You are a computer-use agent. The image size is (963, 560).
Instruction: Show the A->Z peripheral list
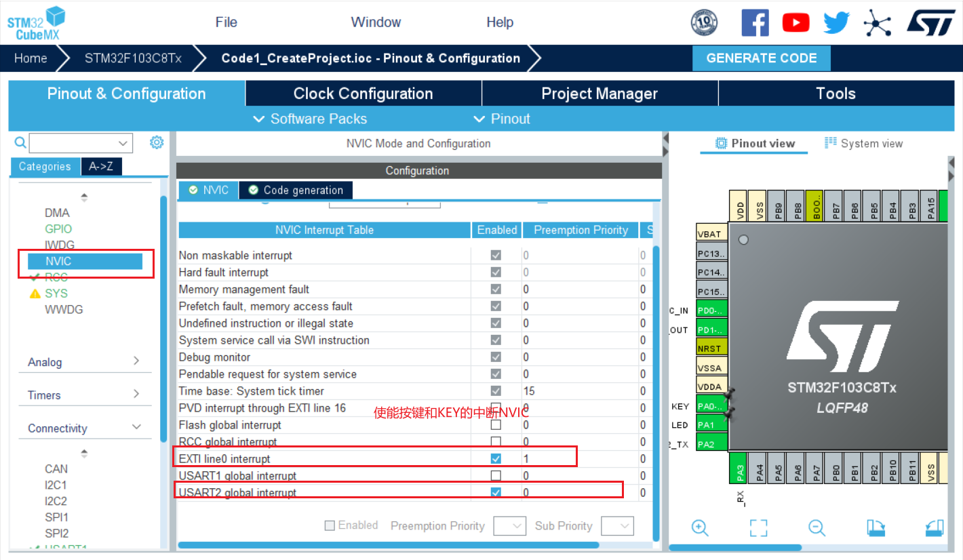pos(101,166)
